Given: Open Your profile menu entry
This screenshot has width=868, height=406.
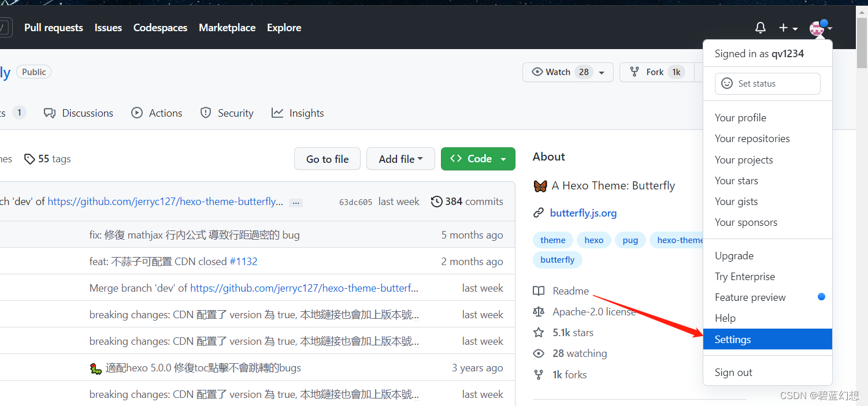Looking at the screenshot, I should click(767, 118).
